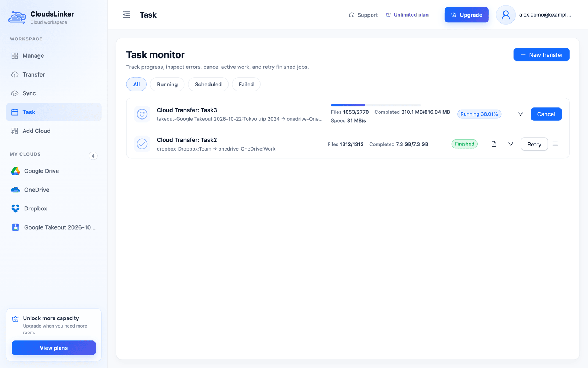Select the Task sidebar item
The width and height of the screenshot is (588, 368).
(54, 112)
